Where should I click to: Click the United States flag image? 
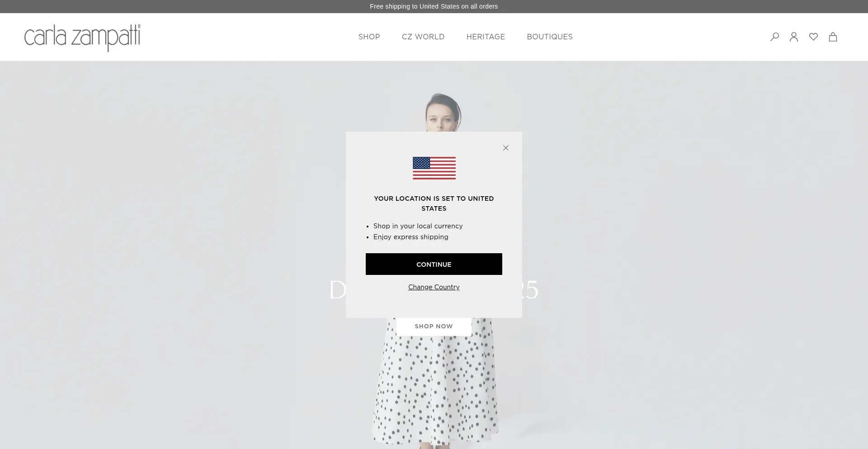434,168
